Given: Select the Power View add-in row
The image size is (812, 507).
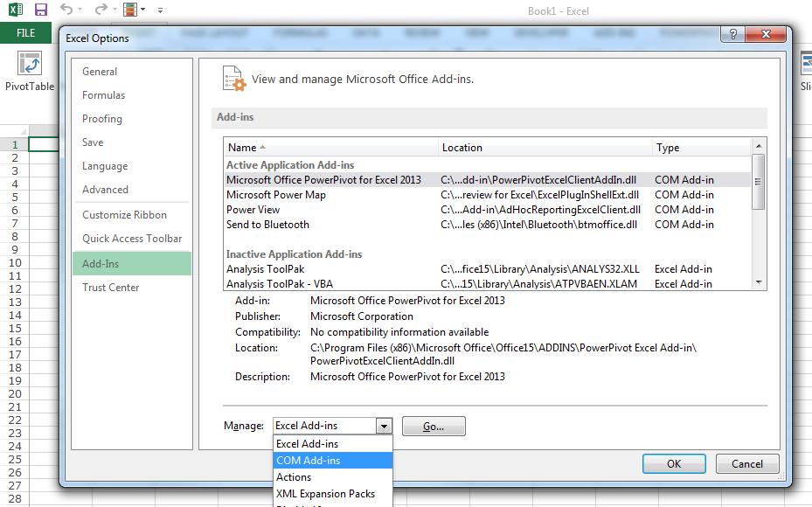Looking at the screenshot, I should pyautogui.click(x=488, y=210).
